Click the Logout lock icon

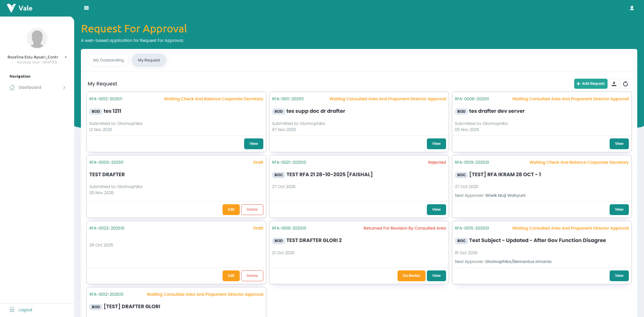12,310
